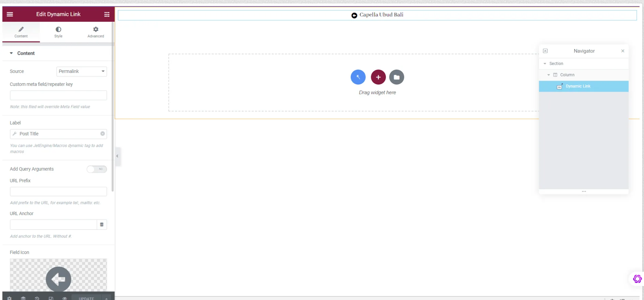Viewport: 644px width, 300px height.
Task: Open page settings gear in bottom bar
Action: coord(10,298)
